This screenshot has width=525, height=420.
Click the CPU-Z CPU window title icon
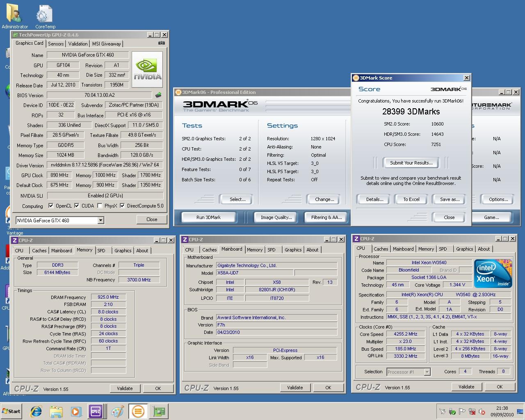point(356,239)
